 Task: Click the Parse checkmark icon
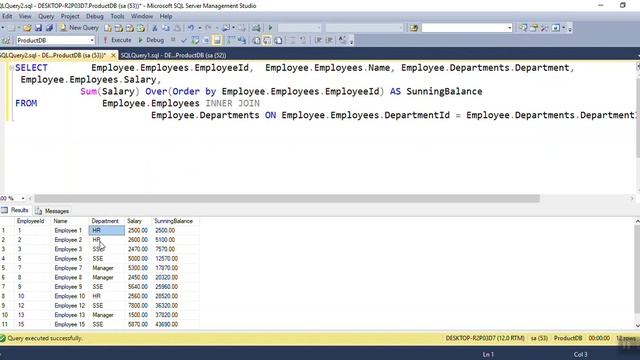click(x=184, y=40)
